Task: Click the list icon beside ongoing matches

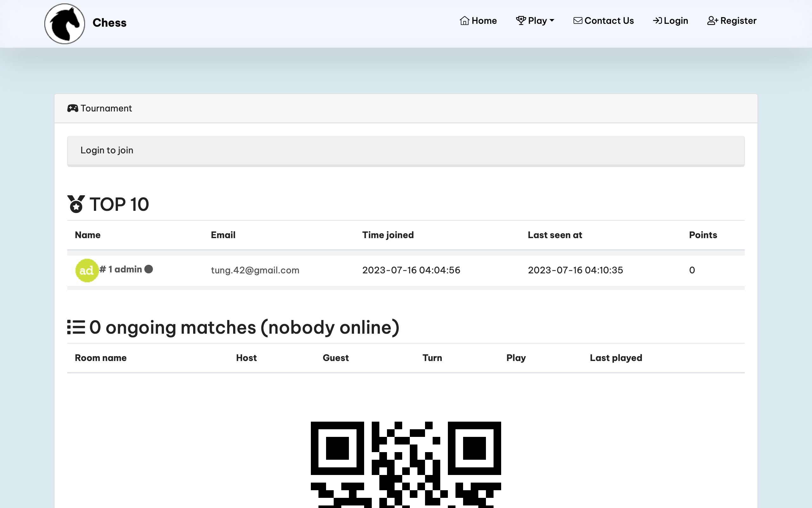Action: pyautogui.click(x=76, y=327)
